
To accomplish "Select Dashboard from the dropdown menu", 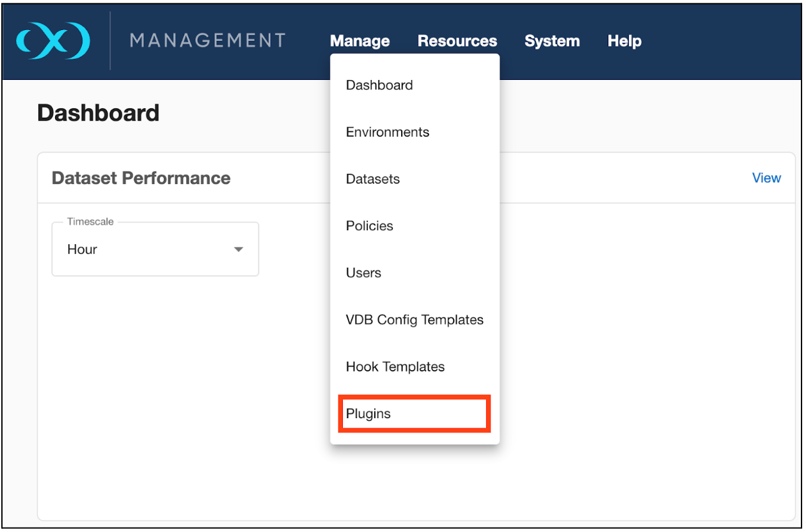I will coord(379,84).
